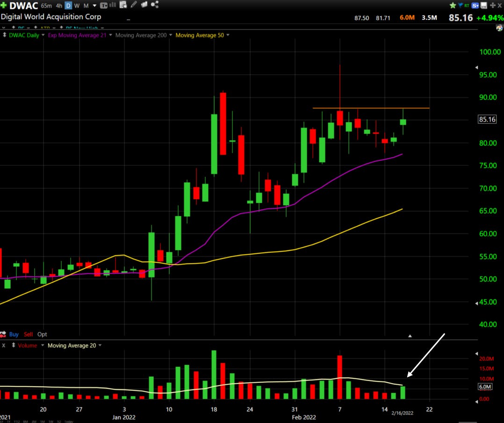Click the blue flag icon

(x=460, y=5)
